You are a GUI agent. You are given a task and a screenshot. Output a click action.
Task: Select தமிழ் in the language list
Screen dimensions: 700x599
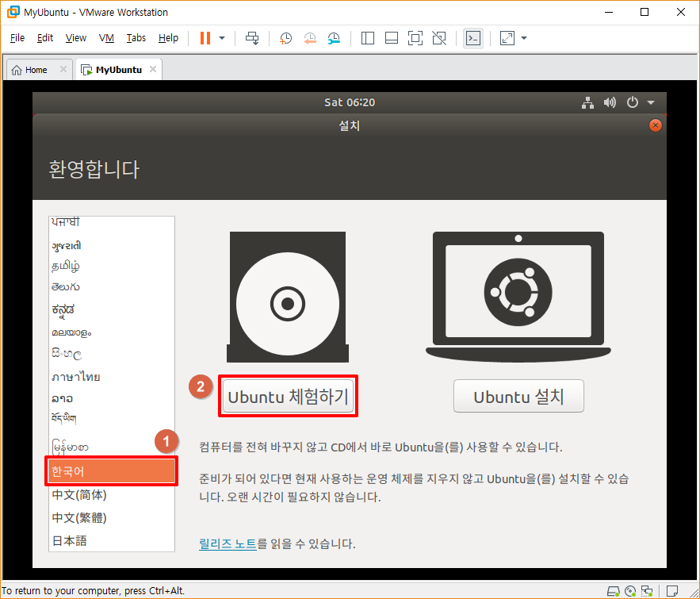[112, 267]
